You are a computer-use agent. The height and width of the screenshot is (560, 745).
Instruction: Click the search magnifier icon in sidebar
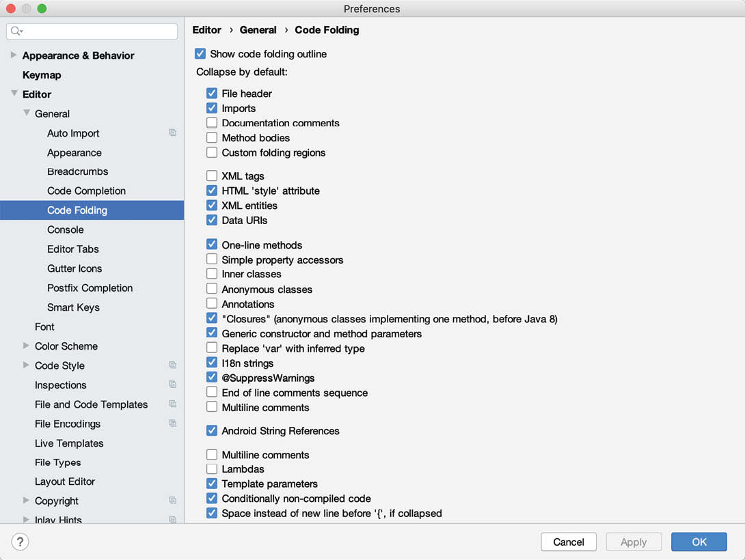coord(16,31)
